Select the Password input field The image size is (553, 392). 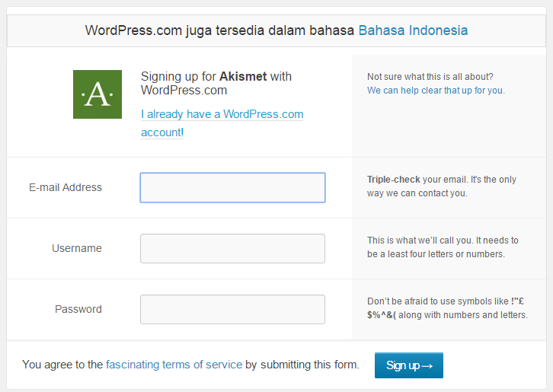[232, 309]
